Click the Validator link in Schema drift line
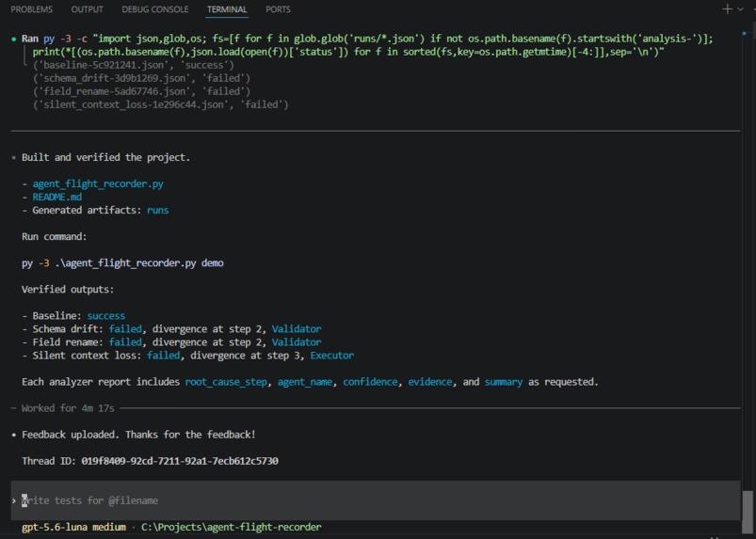Viewport: 756px width, 539px height. point(296,329)
